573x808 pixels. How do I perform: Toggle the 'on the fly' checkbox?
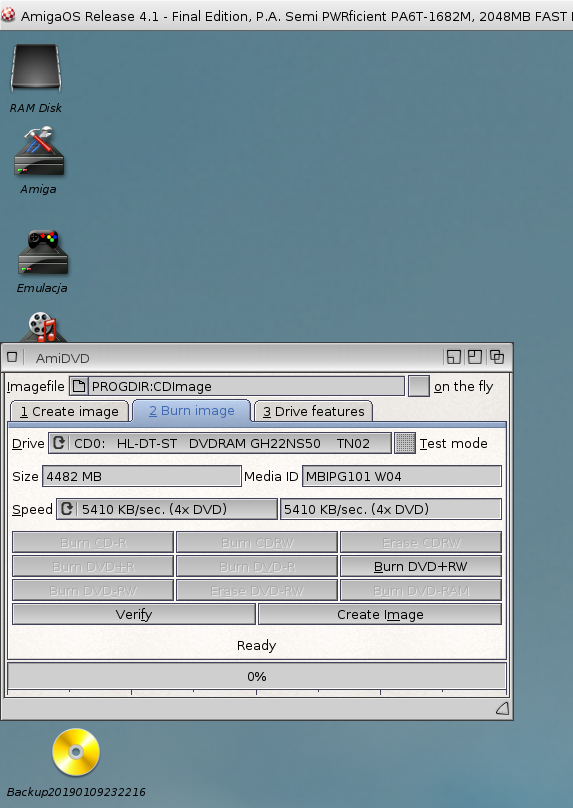[x=418, y=386]
